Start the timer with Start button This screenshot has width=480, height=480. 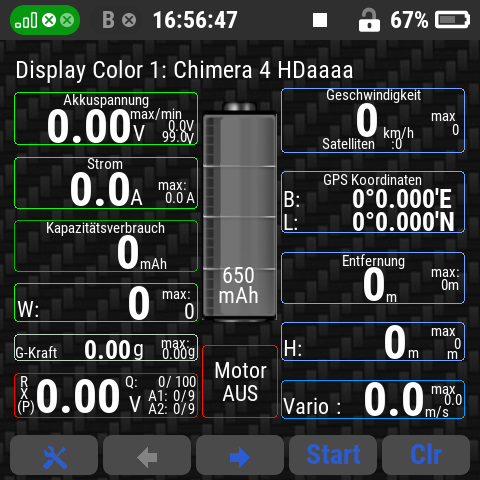pos(333,455)
